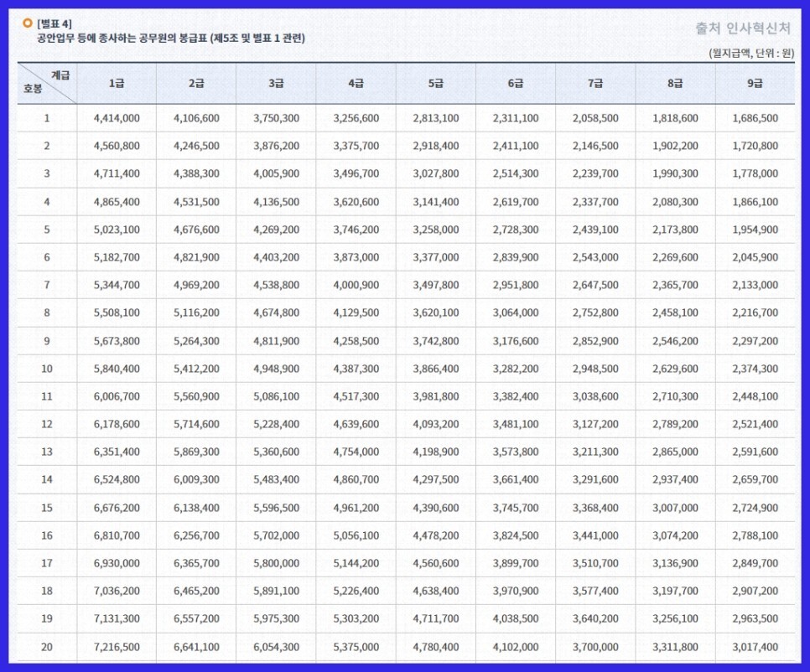The image size is (810, 672).
Task: Click the 5급 column header
Action: click(435, 83)
